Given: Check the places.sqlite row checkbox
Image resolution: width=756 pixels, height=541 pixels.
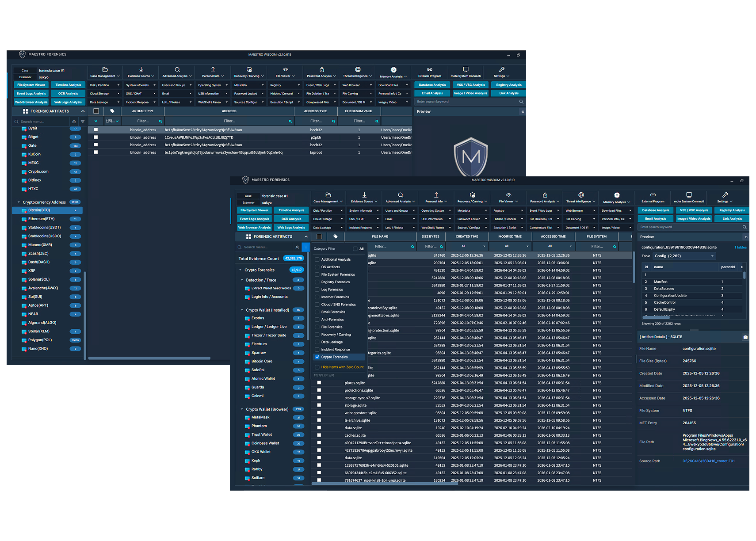Looking at the screenshot, I should (x=319, y=383).
